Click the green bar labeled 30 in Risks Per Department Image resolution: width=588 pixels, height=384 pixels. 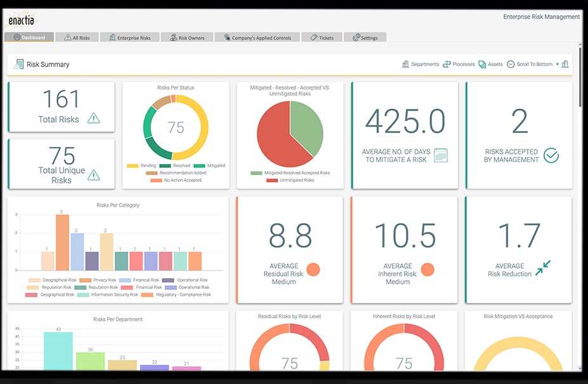[90, 361]
